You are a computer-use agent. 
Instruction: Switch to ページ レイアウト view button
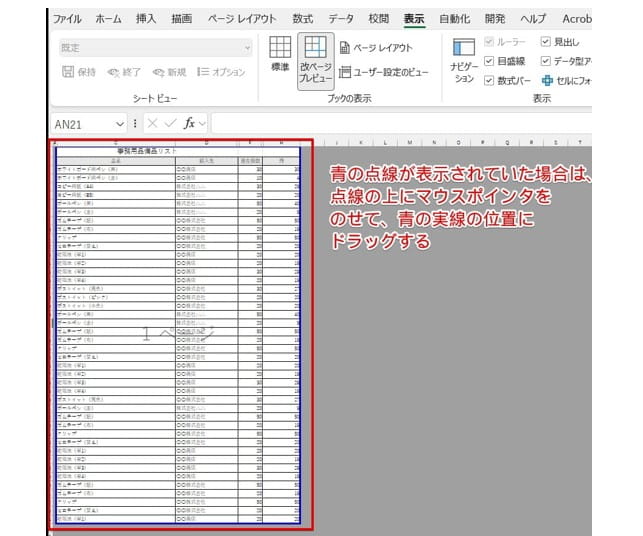tap(376, 48)
